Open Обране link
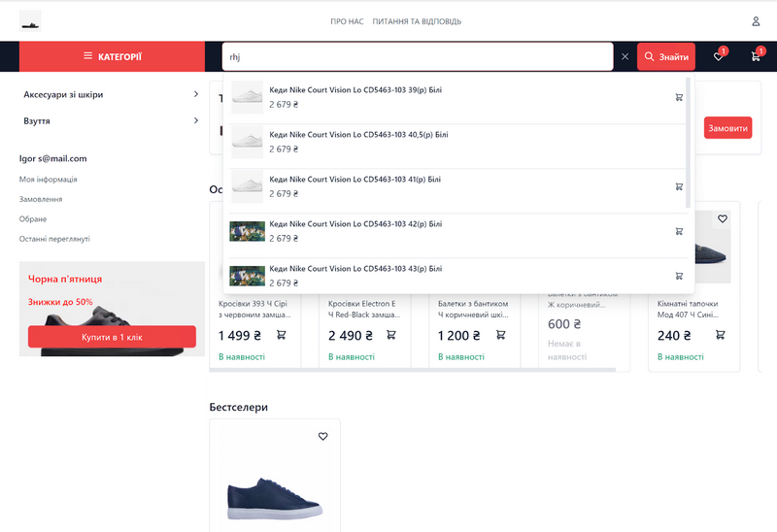 pos(33,219)
